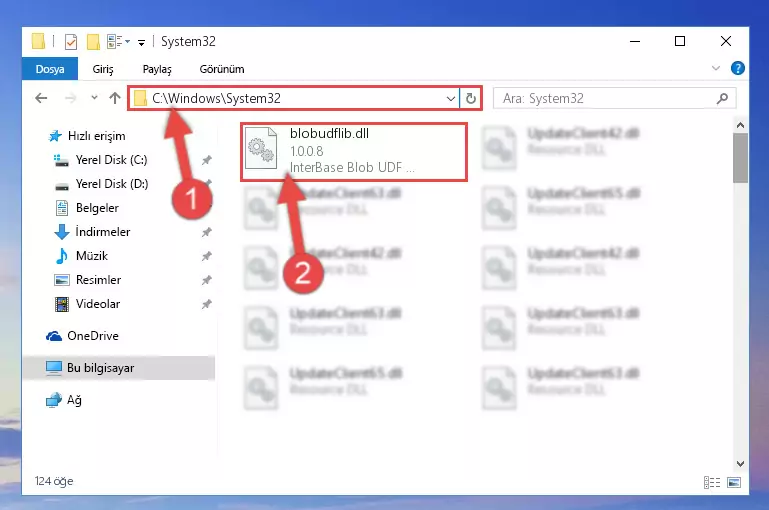Click the blobudflib.dll gear file icon
This screenshot has width=769, height=510.
[x=261, y=148]
